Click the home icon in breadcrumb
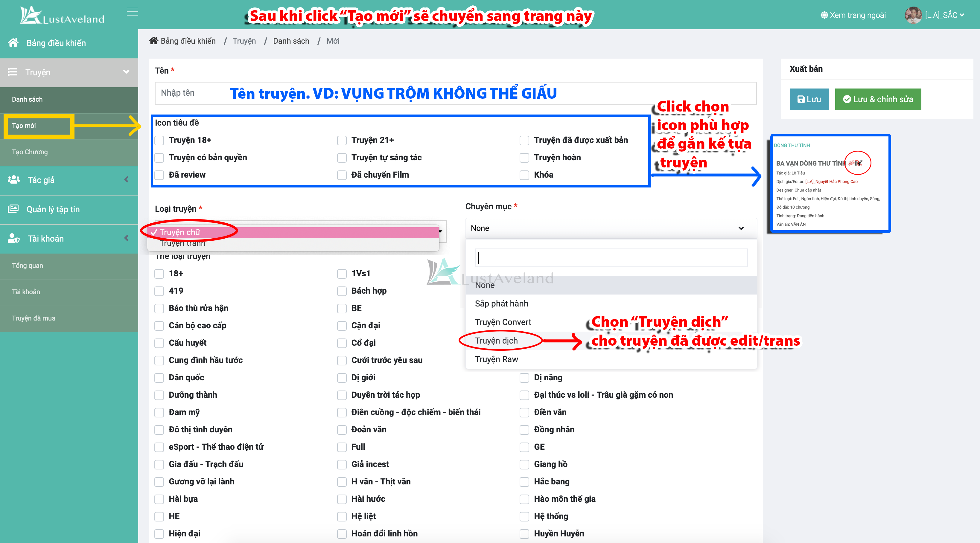Image resolution: width=980 pixels, height=543 pixels. pyautogui.click(x=153, y=41)
